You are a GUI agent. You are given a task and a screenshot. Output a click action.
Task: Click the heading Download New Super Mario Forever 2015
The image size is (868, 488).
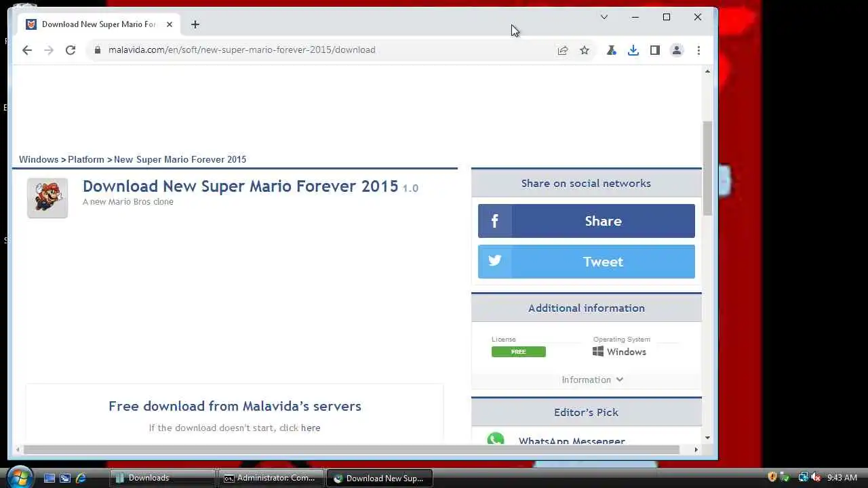[x=241, y=186]
